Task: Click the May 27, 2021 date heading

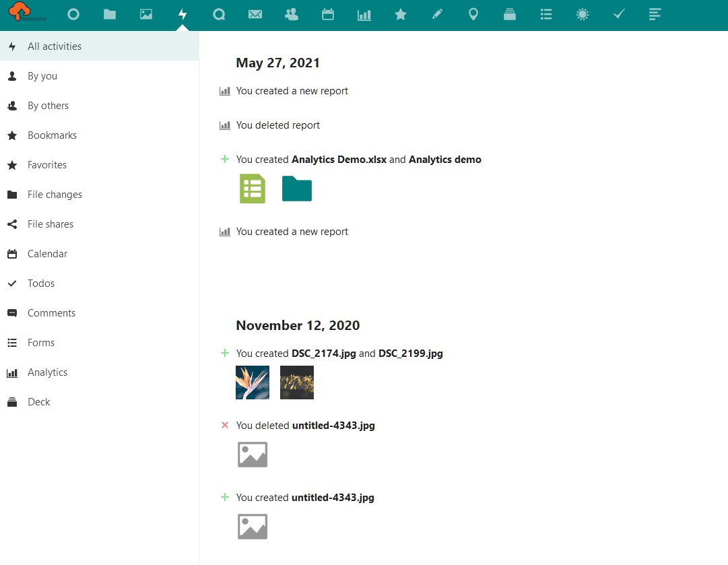Action: (x=277, y=63)
